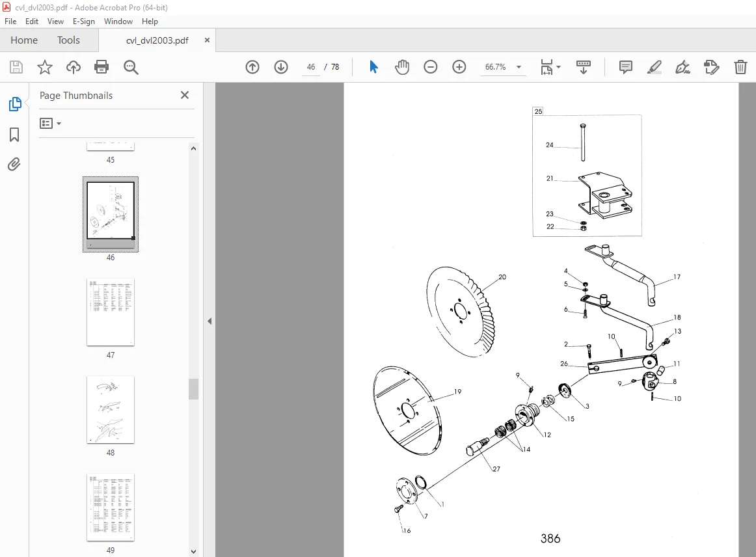Open the View menu
This screenshot has height=557, width=756.
[x=55, y=21]
